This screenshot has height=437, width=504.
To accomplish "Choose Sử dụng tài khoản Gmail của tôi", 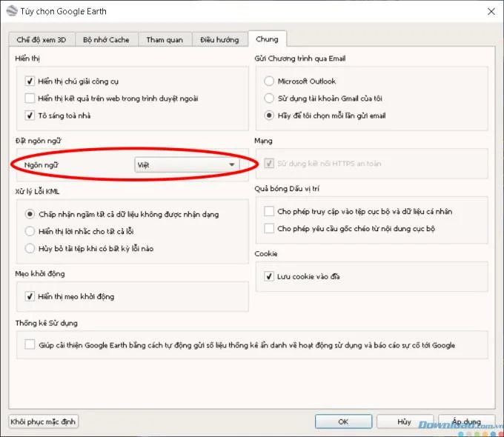I will 270,99.
